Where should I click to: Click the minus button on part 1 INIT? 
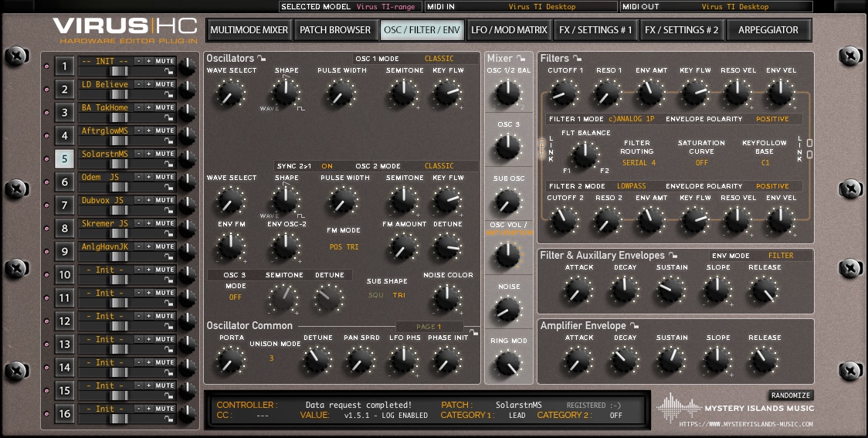[x=138, y=61]
